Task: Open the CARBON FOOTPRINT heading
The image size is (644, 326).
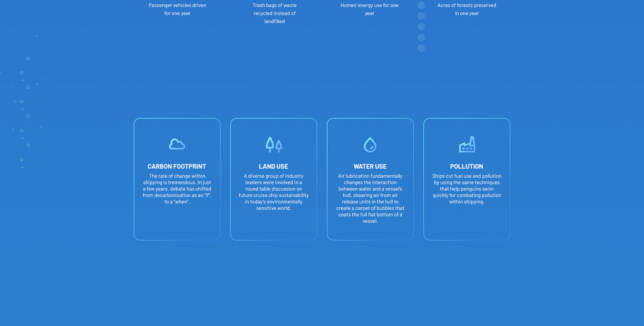Action: pos(177,166)
